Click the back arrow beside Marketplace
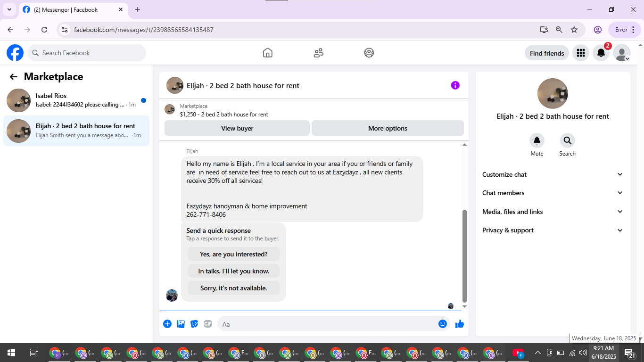This screenshot has height=362, width=644. [14, 77]
